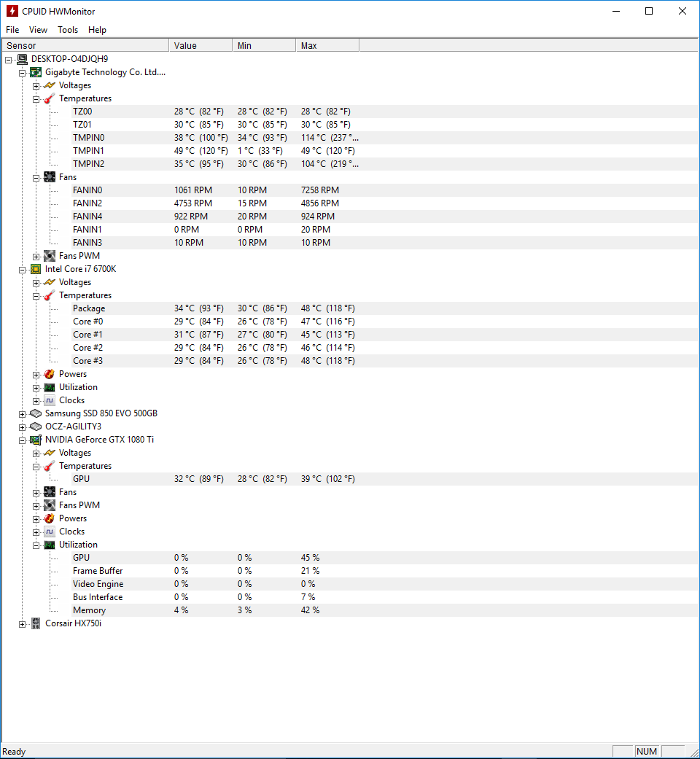Click the 4753 RPM value for FANIN2

pos(193,203)
